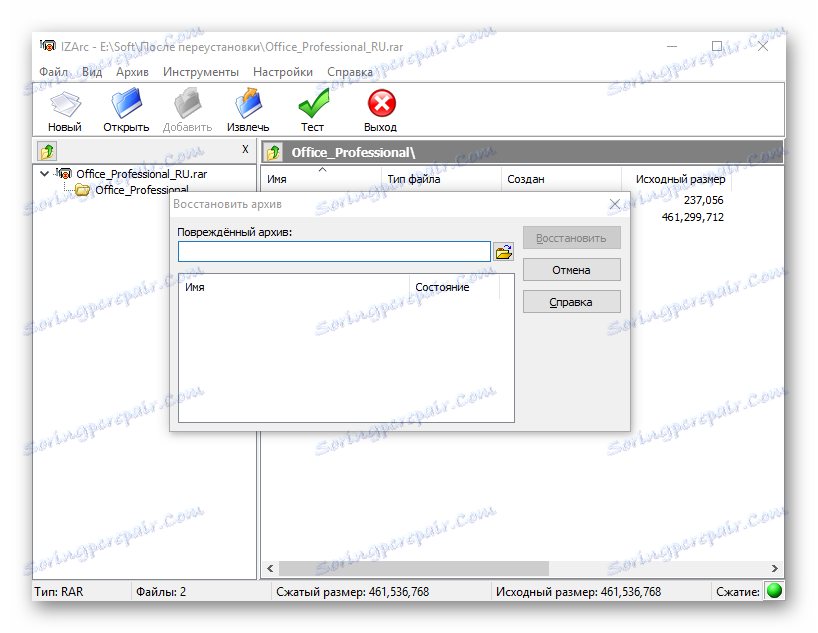The width and height of the screenshot is (818, 633).
Task: Open the Файл menu
Action: tap(54, 72)
